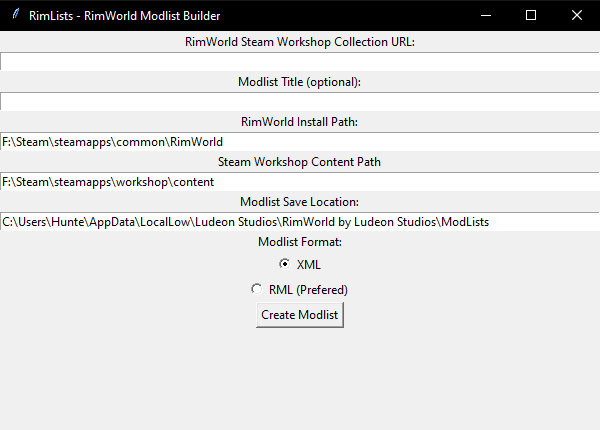The width and height of the screenshot is (600, 430).
Task: Focus the Steam Workshop Collection URL field
Action: pos(300,61)
